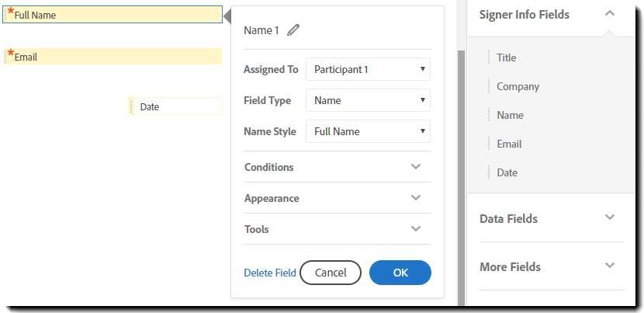Image resolution: width=644 pixels, height=313 pixels.
Task: Click the Full Name form field
Action: click(x=113, y=15)
